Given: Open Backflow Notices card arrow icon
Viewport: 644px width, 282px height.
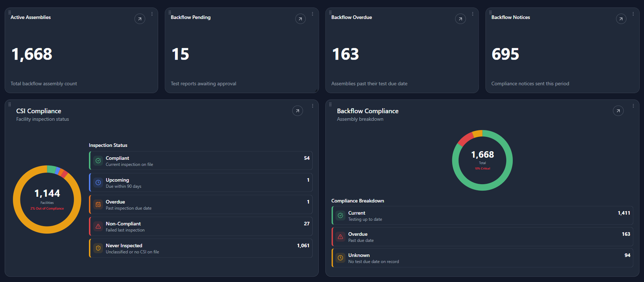Looking at the screenshot, I should point(621,19).
